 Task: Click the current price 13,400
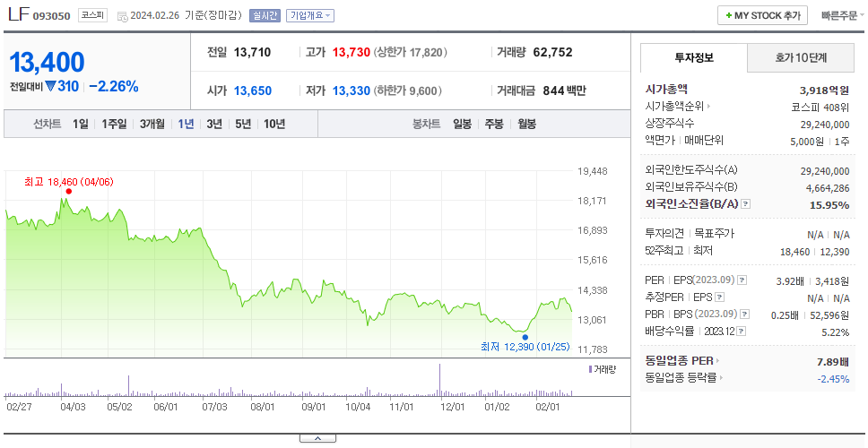coord(47,63)
